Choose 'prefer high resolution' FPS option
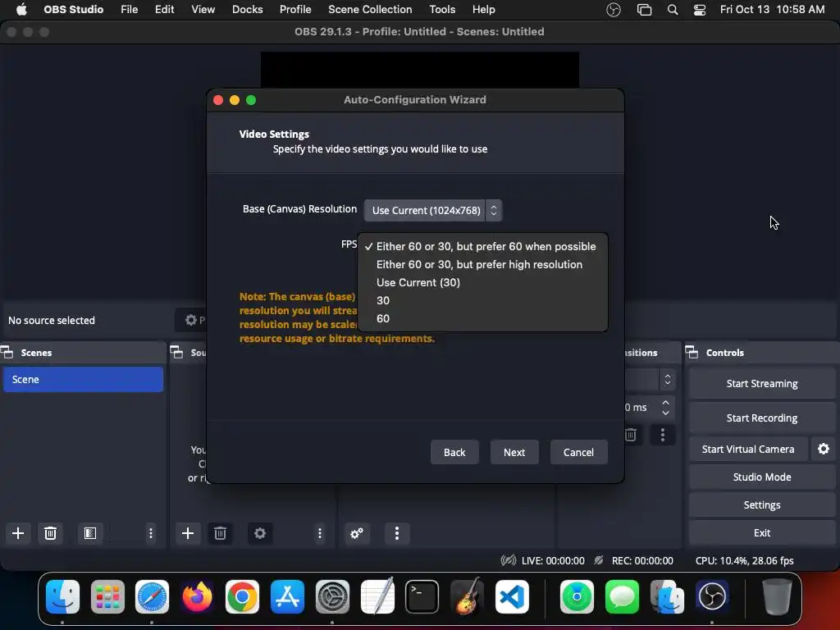The width and height of the screenshot is (840, 630). [x=482, y=265]
